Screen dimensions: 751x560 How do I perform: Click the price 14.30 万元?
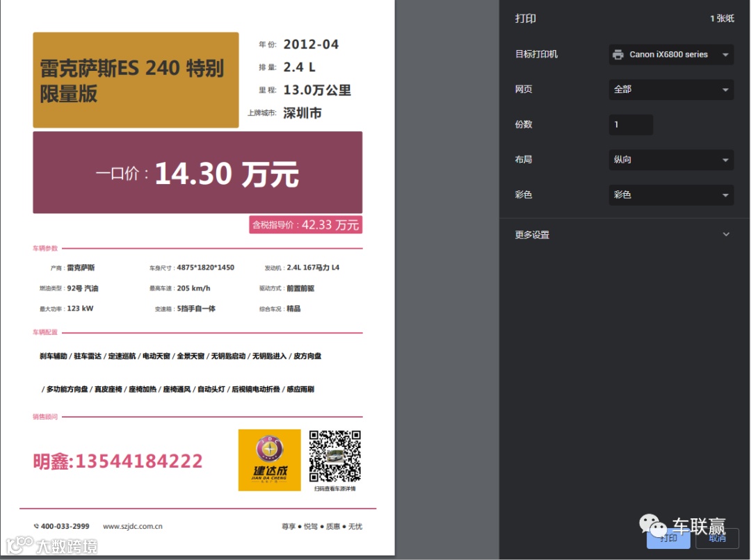(227, 173)
